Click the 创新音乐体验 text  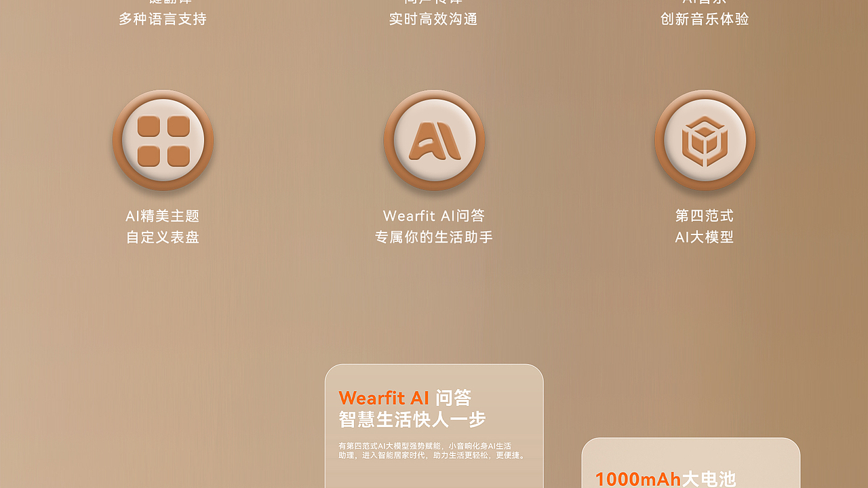click(x=705, y=19)
